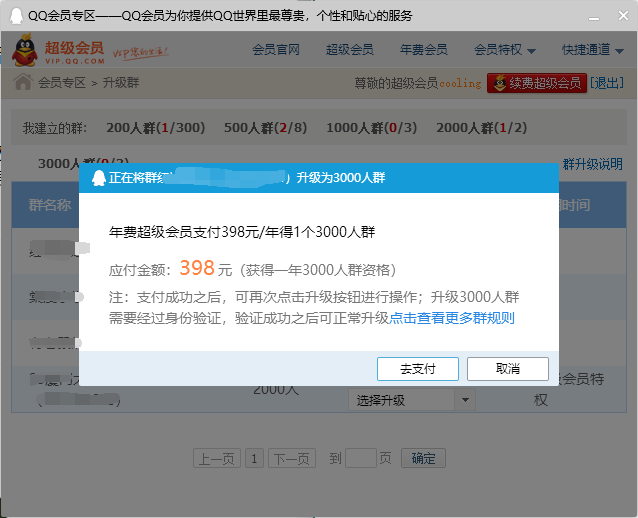Click the 去支付 button

pos(417,369)
